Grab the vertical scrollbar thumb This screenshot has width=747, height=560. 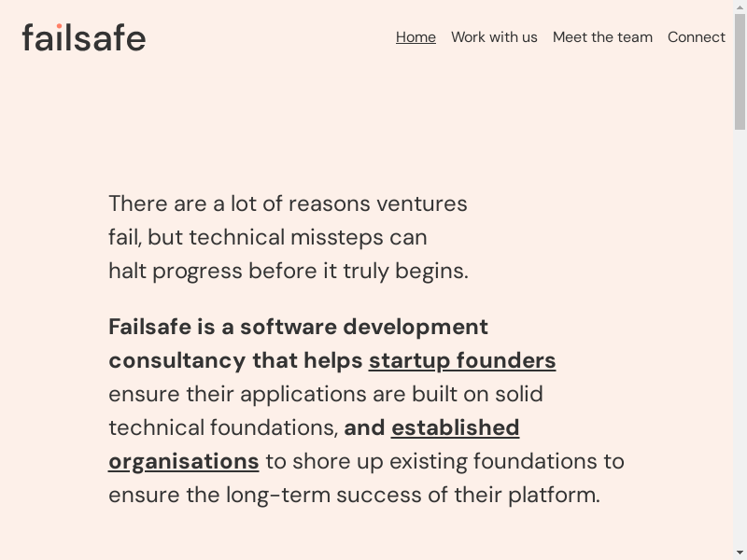pyautogui.click(x=740, y=70)
